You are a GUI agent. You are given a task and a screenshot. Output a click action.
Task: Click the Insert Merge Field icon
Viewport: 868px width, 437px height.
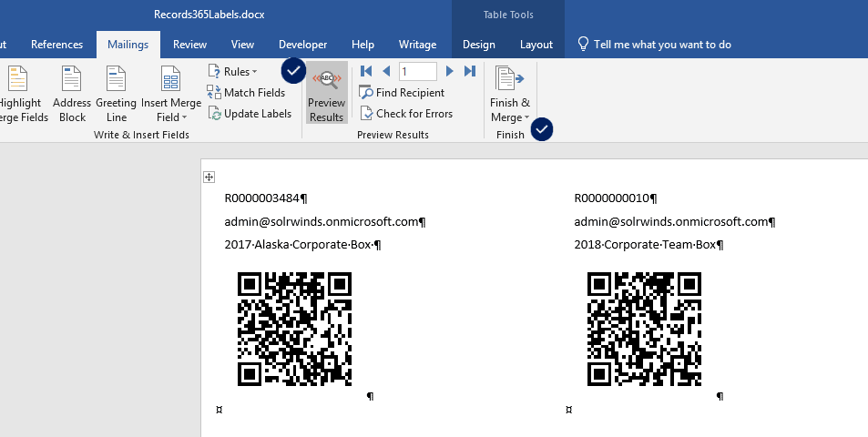click(170, 78)
